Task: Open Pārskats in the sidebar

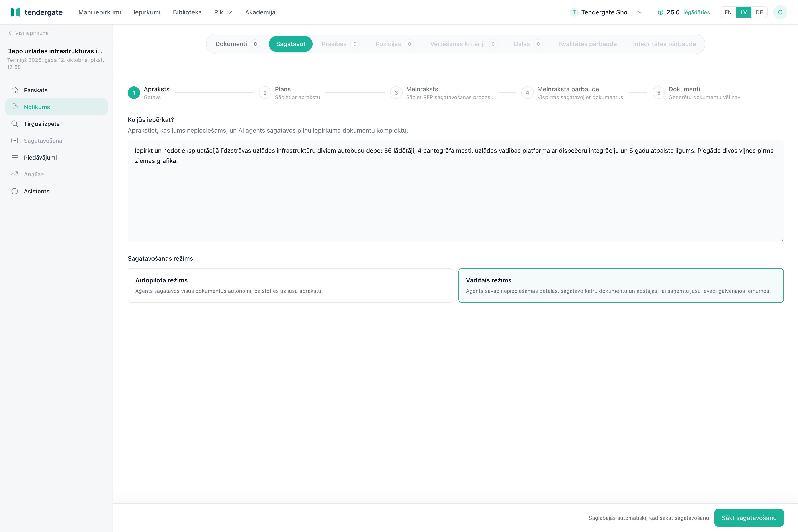Action: [56, 90]
